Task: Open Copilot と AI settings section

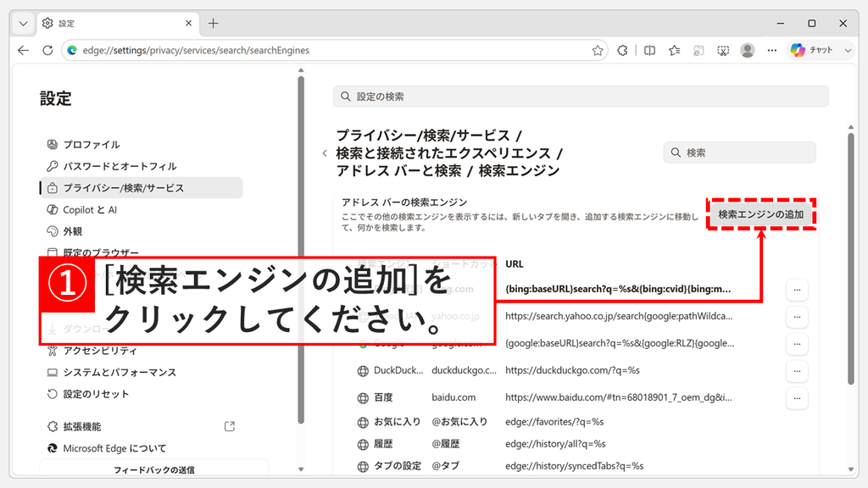Action: click(x=142, y=210)
